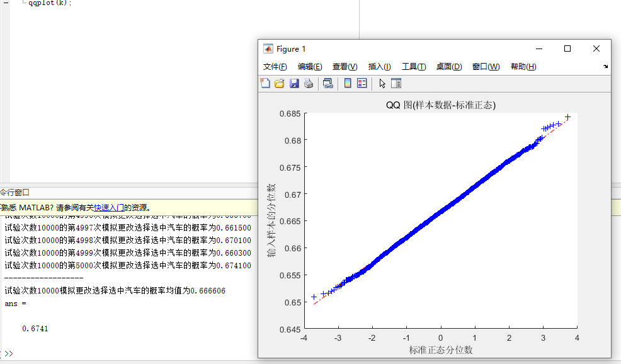Viewport: 621px width, 364px height.
Task: Expand the 工具(T) menu
Action: [x=414, y=67]
